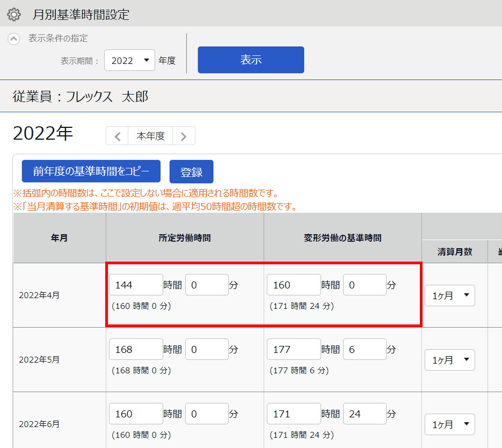Click the 月別基準時間設定 page title
Viewport: 502px width, 448px height.
[81, 15]
